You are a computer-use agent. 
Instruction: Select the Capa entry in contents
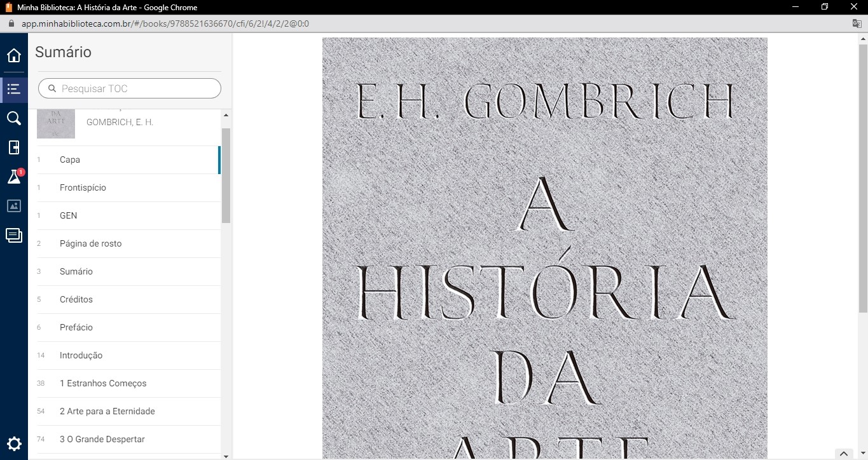(70, 160)
